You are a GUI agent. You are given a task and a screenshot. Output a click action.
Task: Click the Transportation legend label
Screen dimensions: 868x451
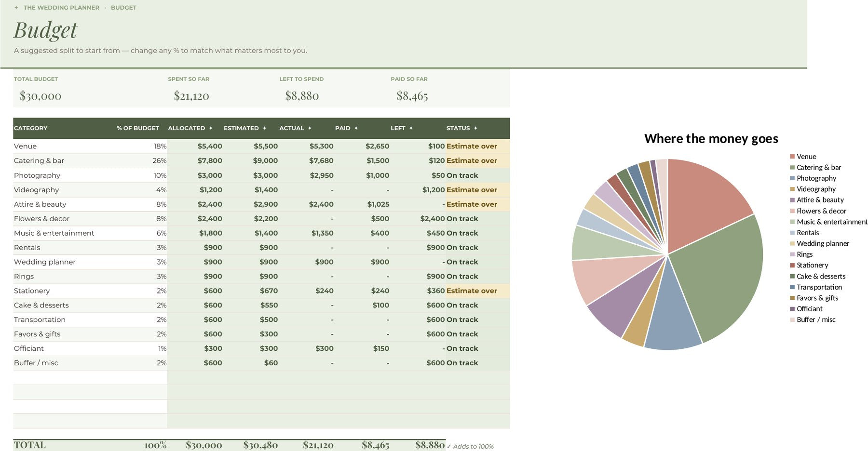(819, 287)
